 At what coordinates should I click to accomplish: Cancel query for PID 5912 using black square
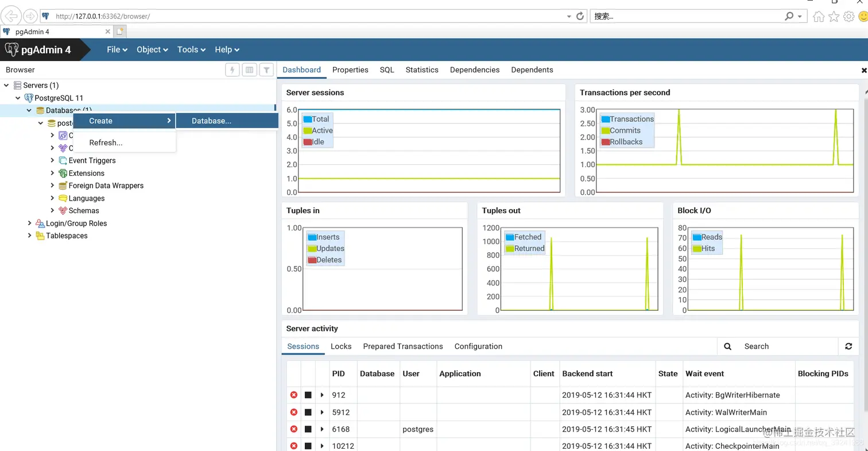point(308,413)
